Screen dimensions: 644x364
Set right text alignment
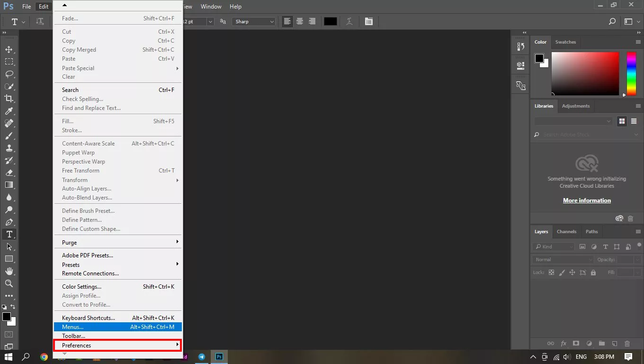tap(312, 21)
